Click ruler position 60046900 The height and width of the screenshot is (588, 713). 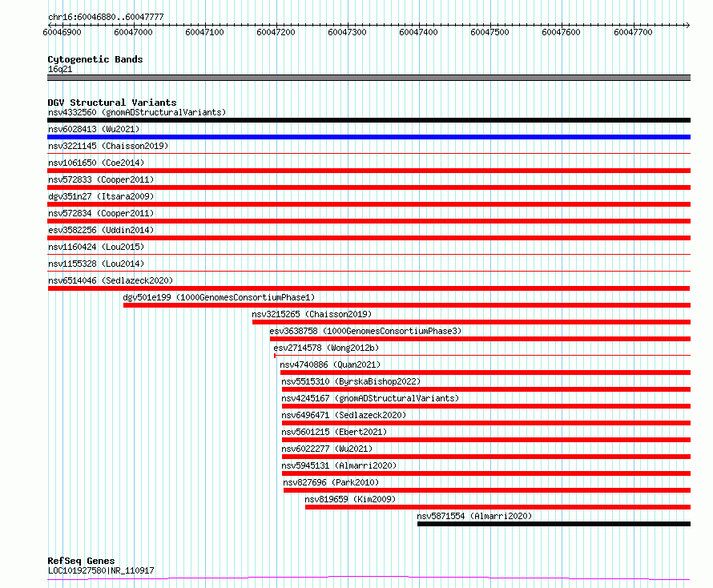62,32
